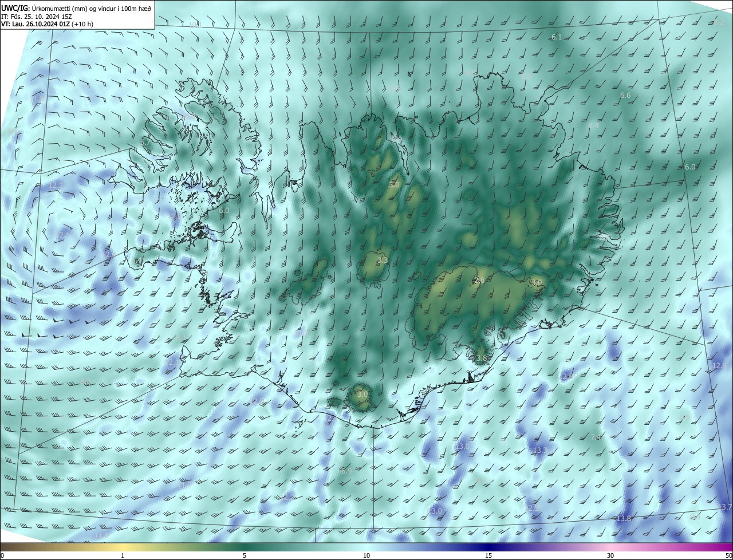Select the VT Lau. 26.10.2024 01Z line

[x=47, y=23]
